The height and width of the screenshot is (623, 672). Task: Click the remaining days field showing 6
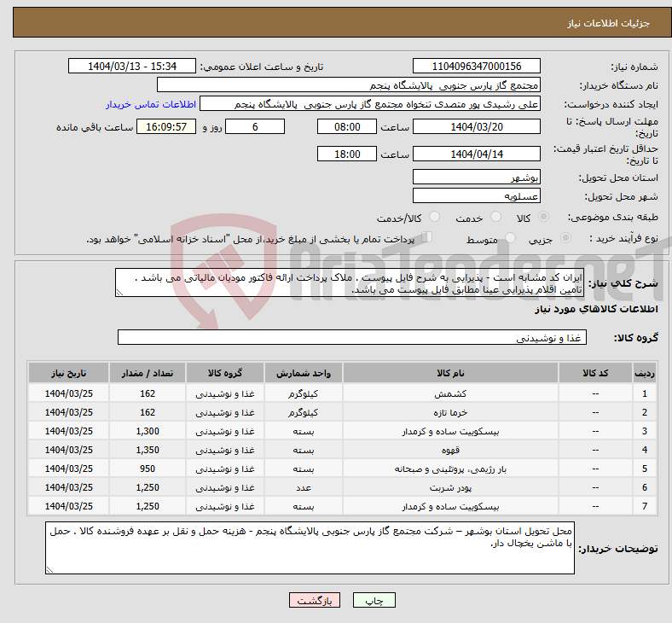[x=255, y=126]
